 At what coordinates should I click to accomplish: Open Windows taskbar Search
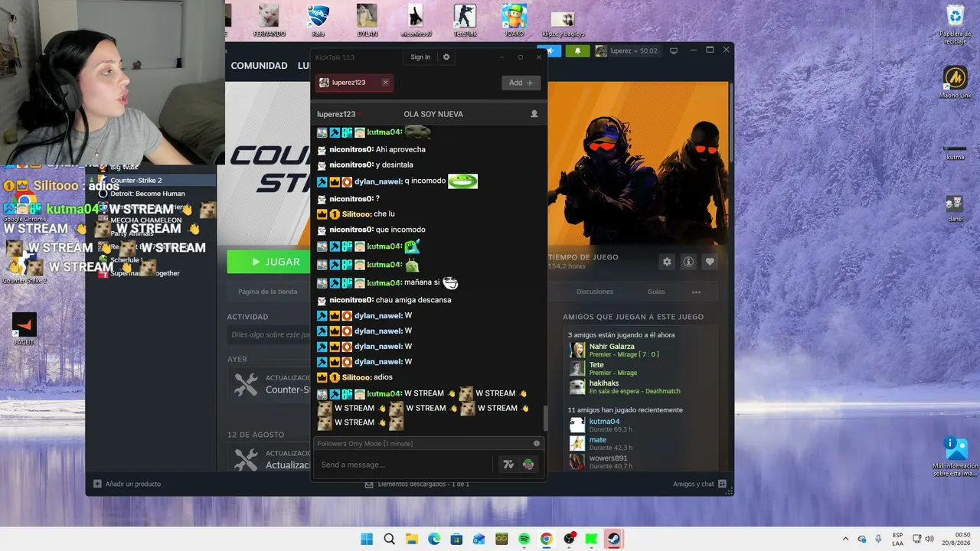click(389, 539)
